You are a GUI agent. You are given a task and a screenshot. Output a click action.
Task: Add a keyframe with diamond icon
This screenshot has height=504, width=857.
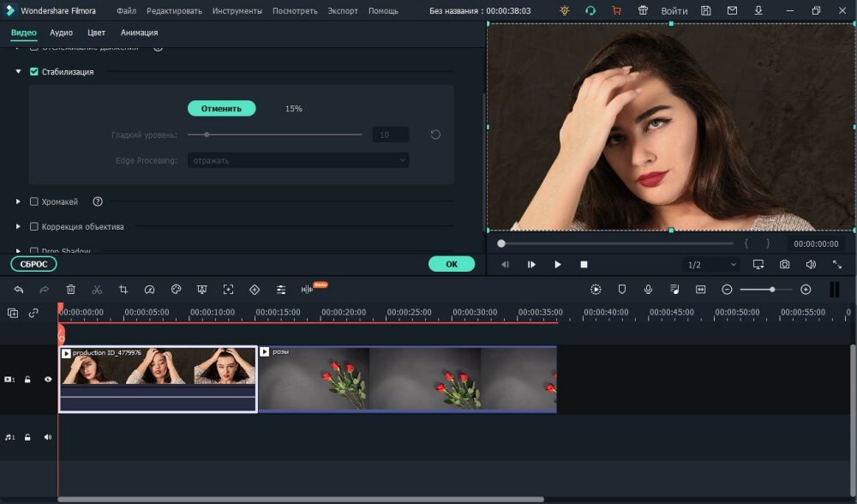point(255,290)
